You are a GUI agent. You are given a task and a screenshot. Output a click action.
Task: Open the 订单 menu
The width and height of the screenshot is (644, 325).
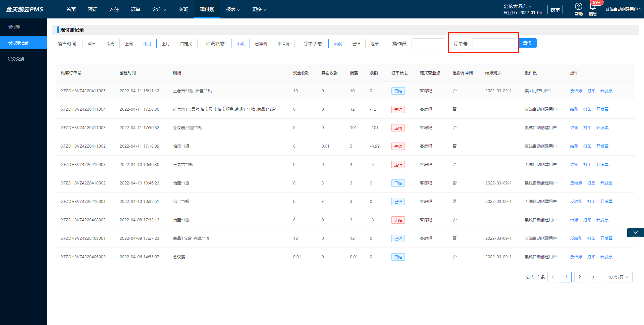tap(136, 9)
